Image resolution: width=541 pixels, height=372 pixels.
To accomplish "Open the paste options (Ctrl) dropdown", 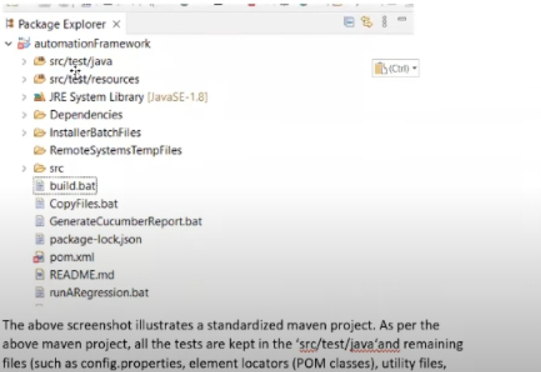I will 414,68.
